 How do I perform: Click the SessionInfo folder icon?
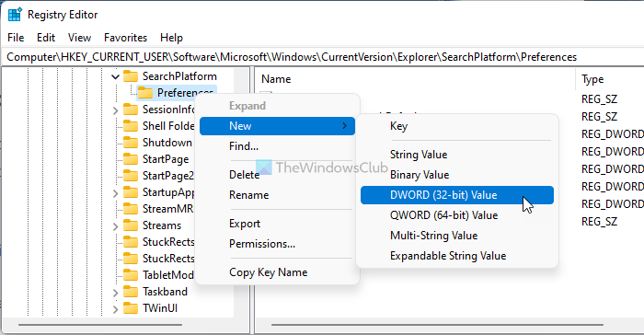131,110
